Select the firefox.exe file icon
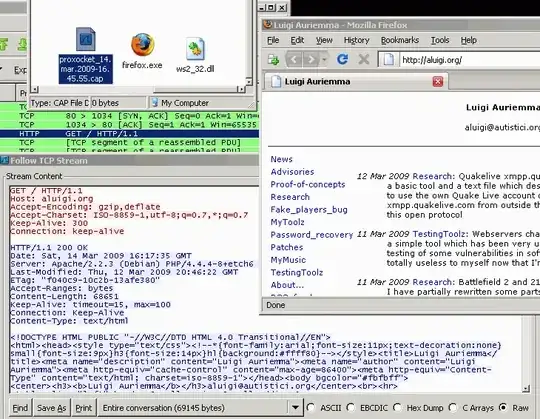 (x=142, y=45)
